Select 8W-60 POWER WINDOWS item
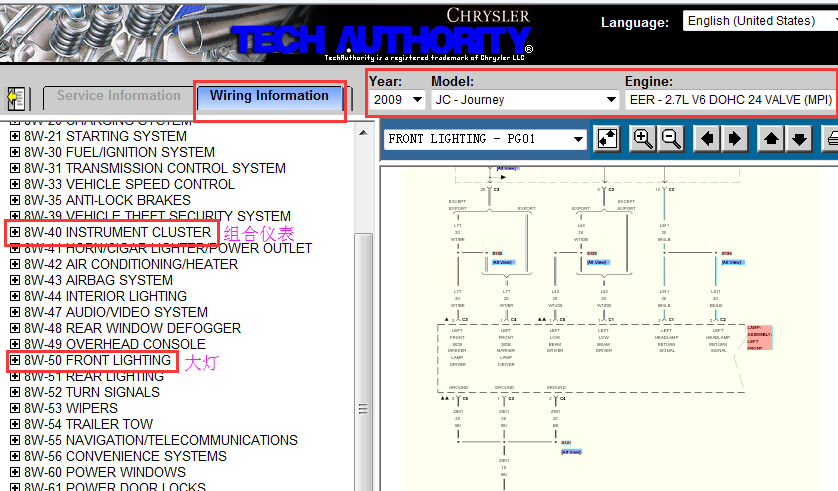 click(105, 473)
